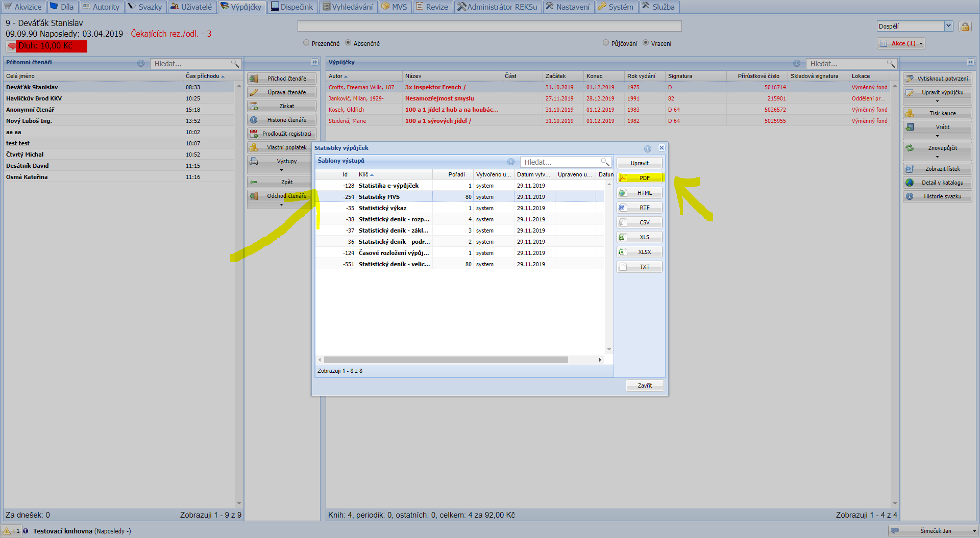Export the template as XLSX
The image size is (980, 538).
640,252
